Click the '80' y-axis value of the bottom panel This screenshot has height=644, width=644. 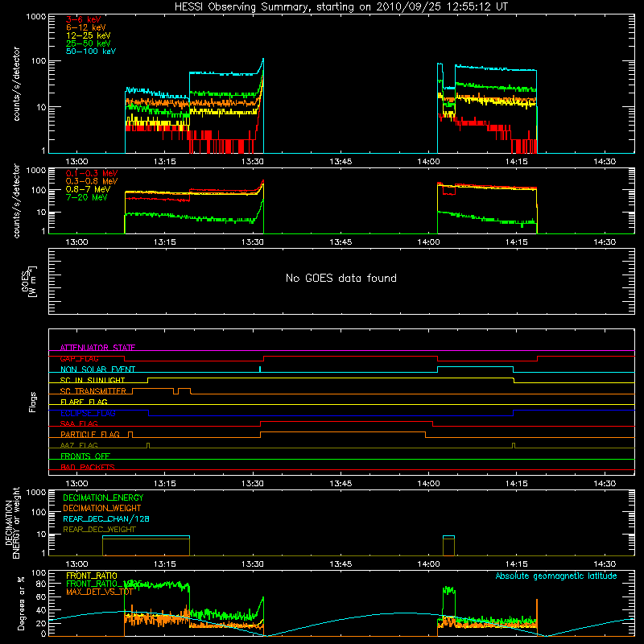click(x=41, y=584)
